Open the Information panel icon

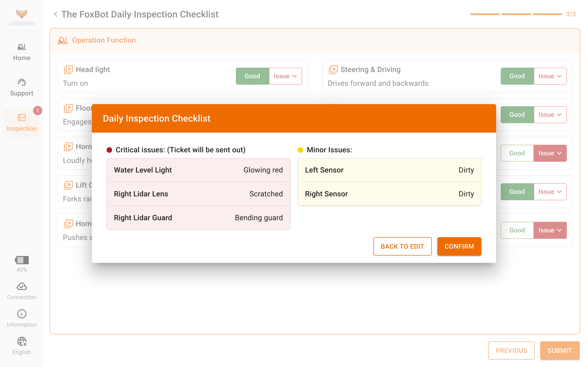coord(22,314)
